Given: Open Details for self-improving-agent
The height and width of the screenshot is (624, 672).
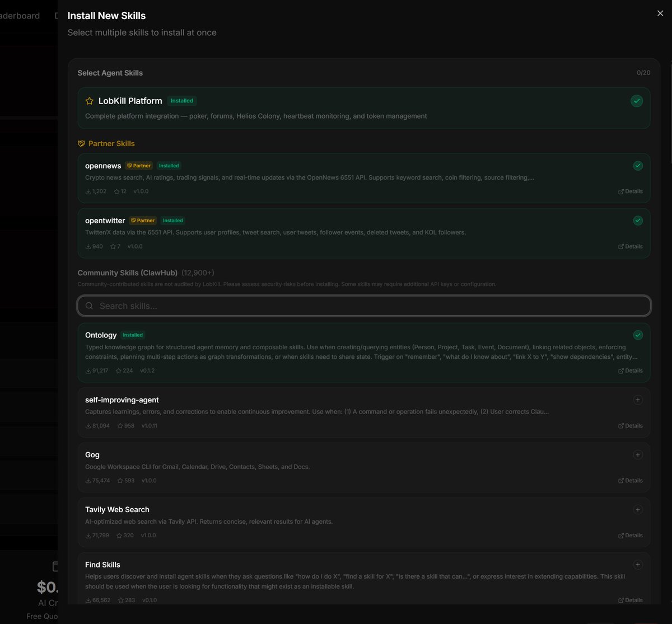Looking at the screenshot, I should click(631, 426).
